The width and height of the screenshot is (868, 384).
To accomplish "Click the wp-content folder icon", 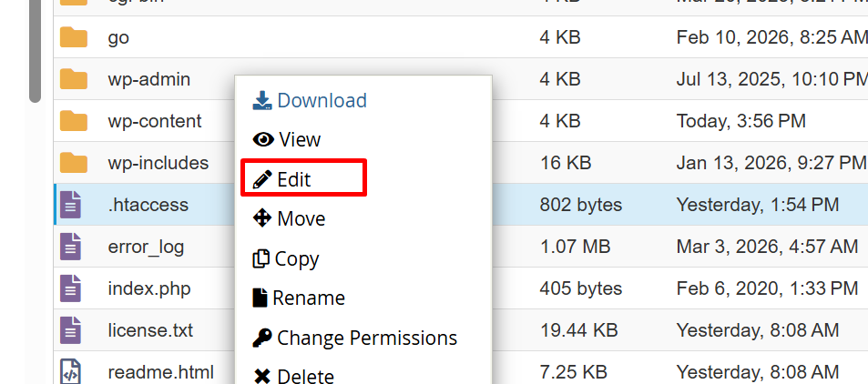I will 73,121.
